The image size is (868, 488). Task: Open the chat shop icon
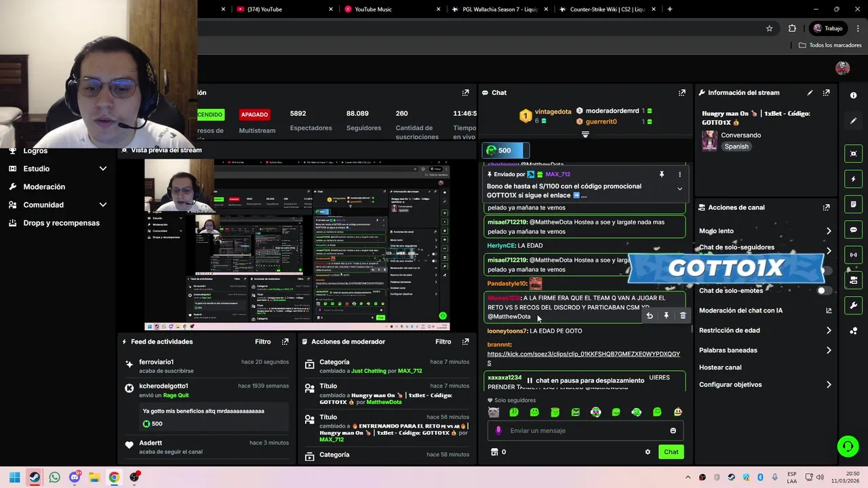click(x=494, y=452)
